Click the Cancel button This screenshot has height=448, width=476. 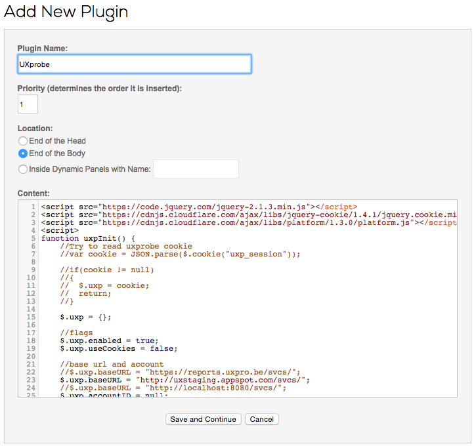tap(262, 419)
